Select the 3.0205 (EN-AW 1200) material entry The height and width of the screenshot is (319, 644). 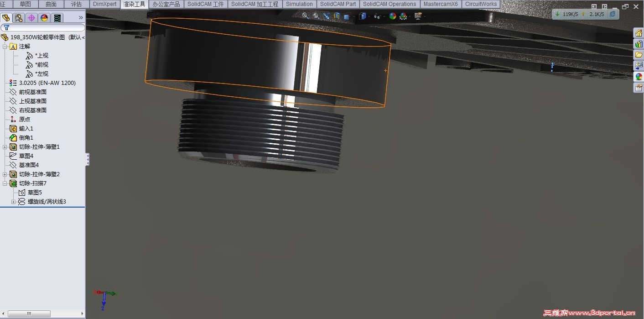pos(42,83)
